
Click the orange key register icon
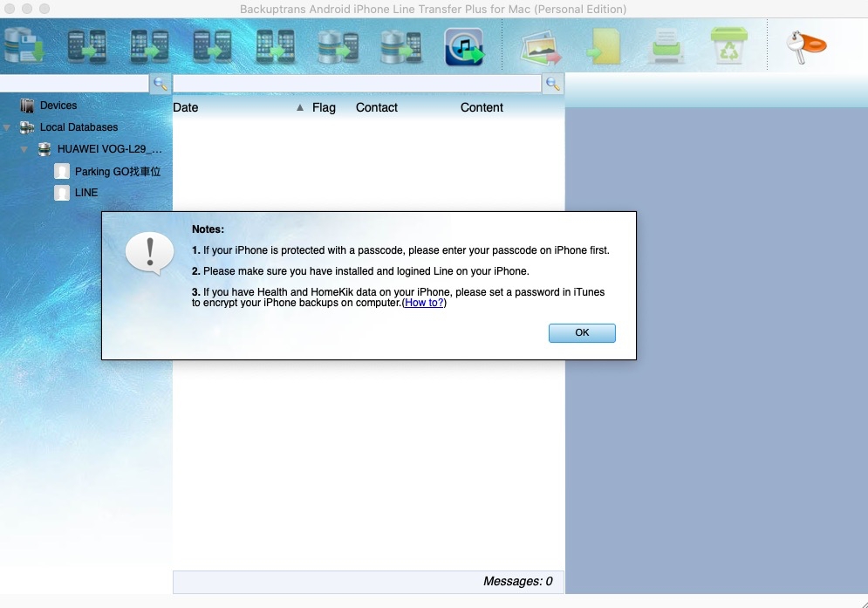coord(806,46)
